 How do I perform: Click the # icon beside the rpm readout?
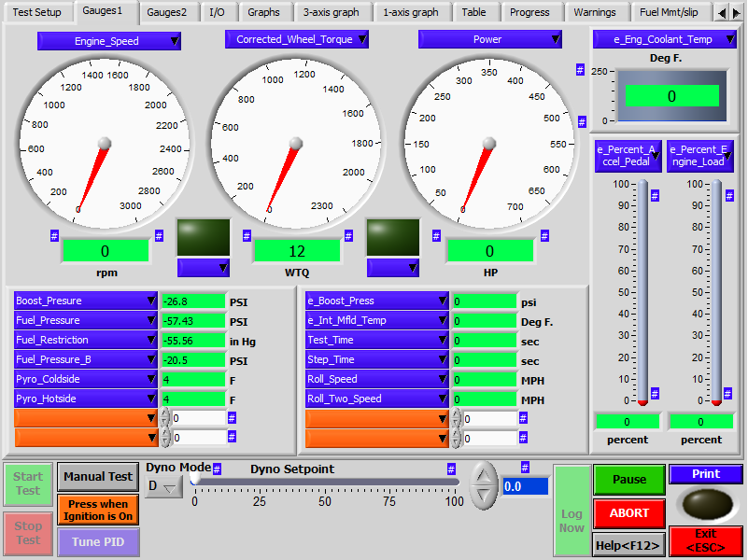click(54, 236)
